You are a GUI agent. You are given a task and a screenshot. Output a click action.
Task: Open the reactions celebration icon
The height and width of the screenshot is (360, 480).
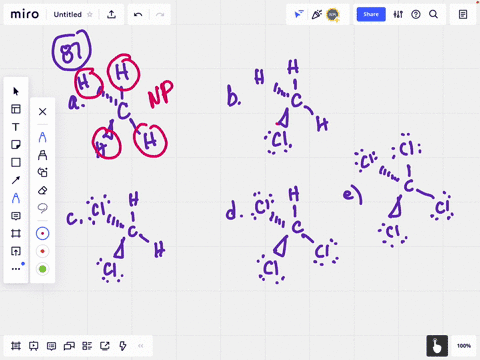[x=316, y=14]
